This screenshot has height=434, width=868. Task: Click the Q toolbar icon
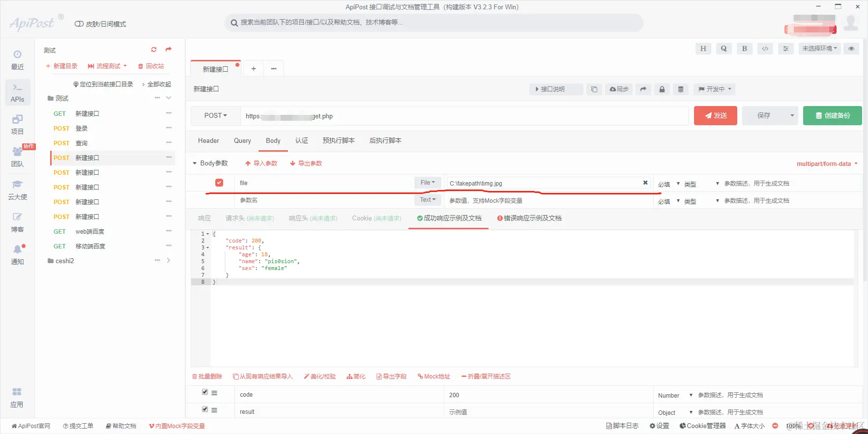(724, 49)
